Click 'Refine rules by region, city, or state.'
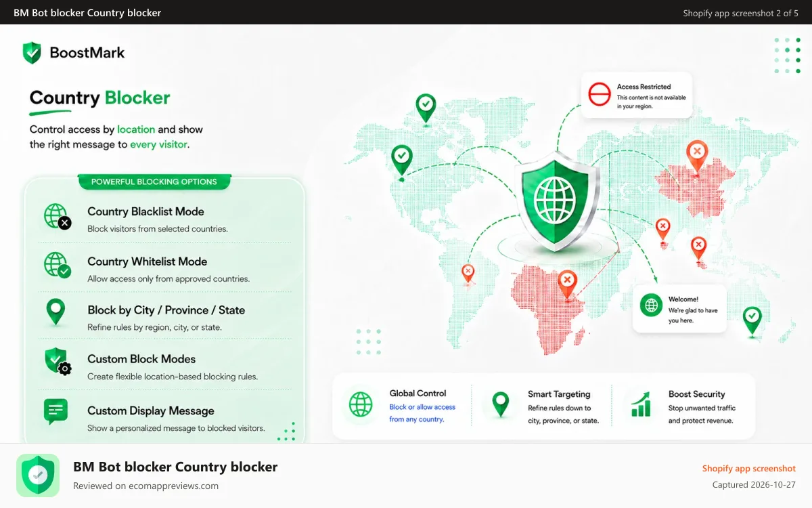Screen dimensions: 812x508 [x=154, y=327]
